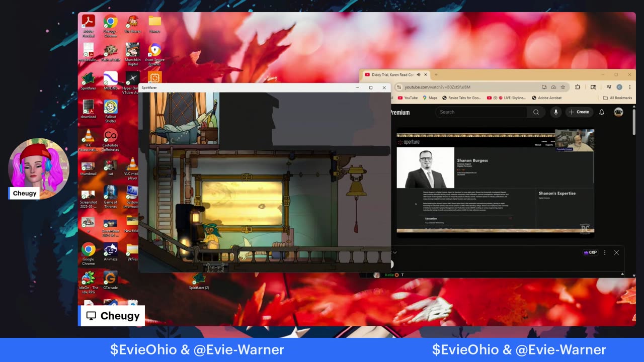Click the YouTube Search field
Screen dimensions: 644x362
pos(481,112)
